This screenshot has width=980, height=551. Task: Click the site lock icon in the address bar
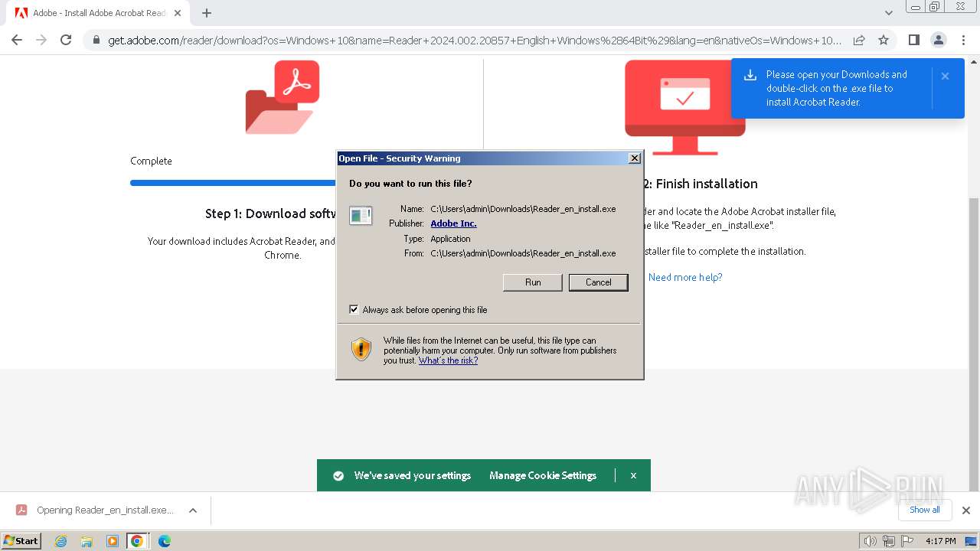click(x=96, y=41)
